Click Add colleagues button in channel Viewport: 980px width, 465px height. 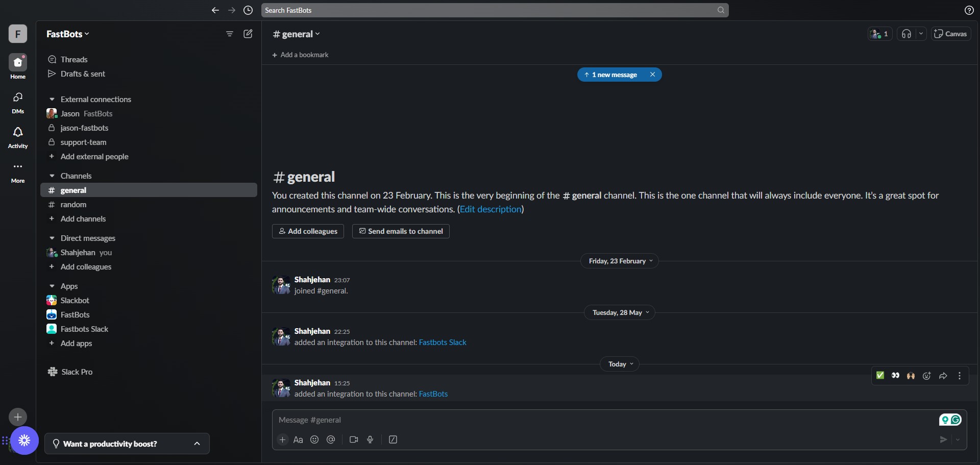308,231
